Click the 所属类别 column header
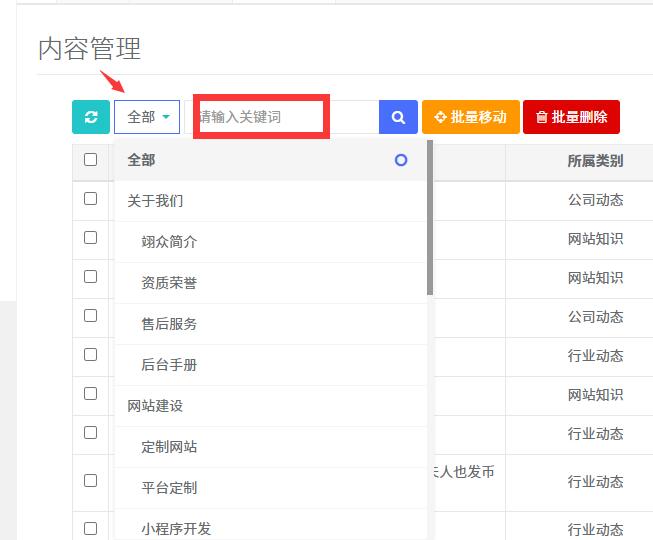Screen dimensions: 653x540 click(x=595, y=160)
